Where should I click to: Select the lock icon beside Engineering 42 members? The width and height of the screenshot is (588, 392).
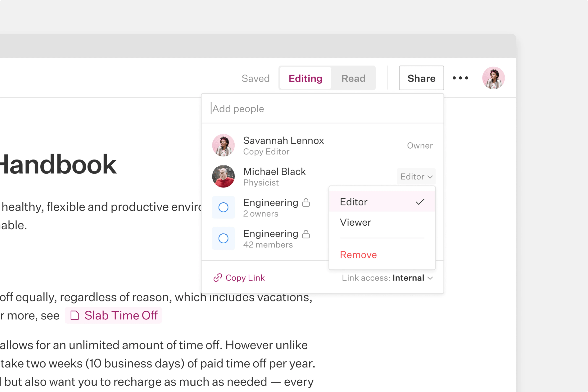[x=306, y=234]
